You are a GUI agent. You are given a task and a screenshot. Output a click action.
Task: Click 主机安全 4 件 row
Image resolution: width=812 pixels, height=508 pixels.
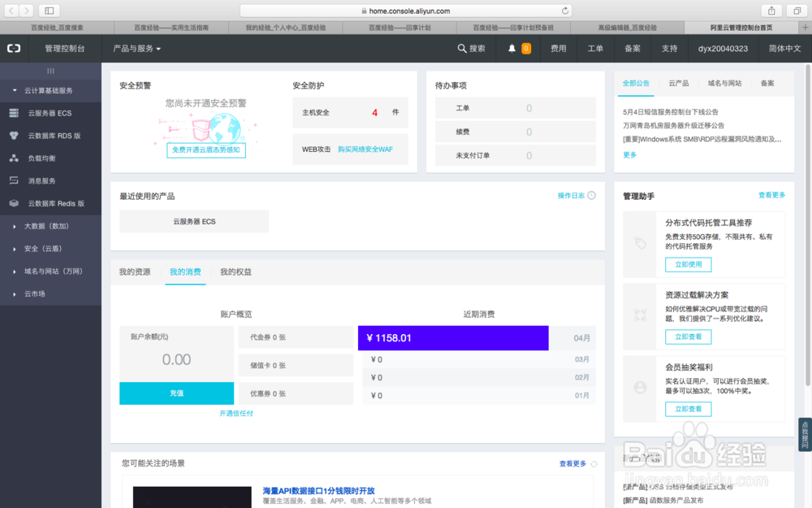click(350, 112)
